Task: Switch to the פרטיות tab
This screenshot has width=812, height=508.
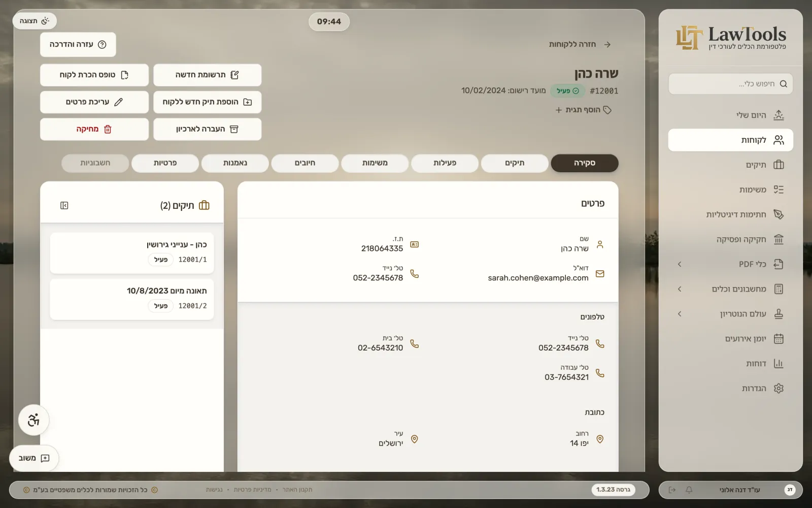Action: pos(165,163)
